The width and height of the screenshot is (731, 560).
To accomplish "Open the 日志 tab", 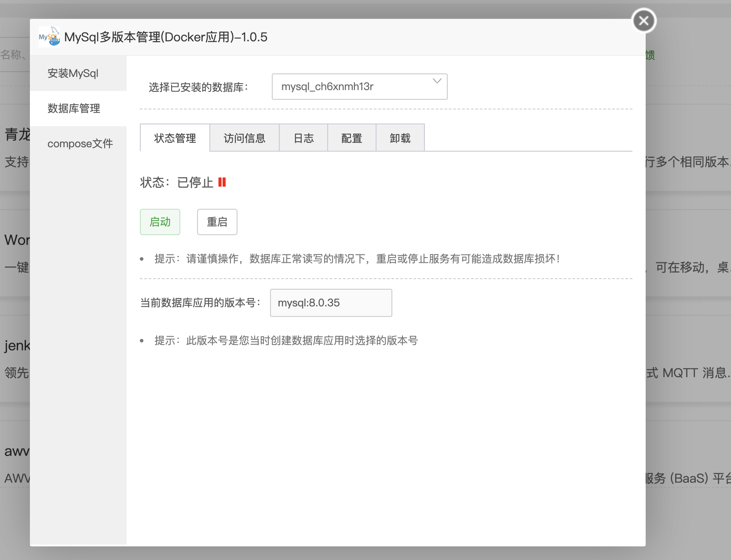I will point(303,138).
